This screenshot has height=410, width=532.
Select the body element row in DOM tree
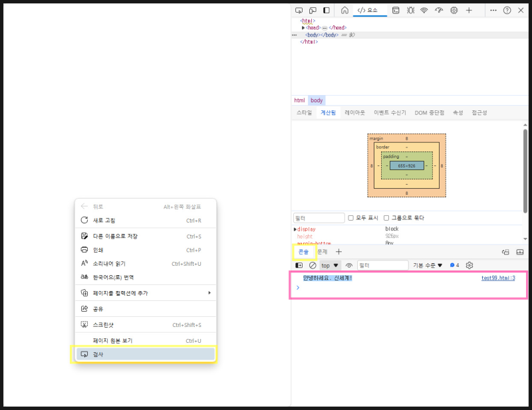(410, 35)
